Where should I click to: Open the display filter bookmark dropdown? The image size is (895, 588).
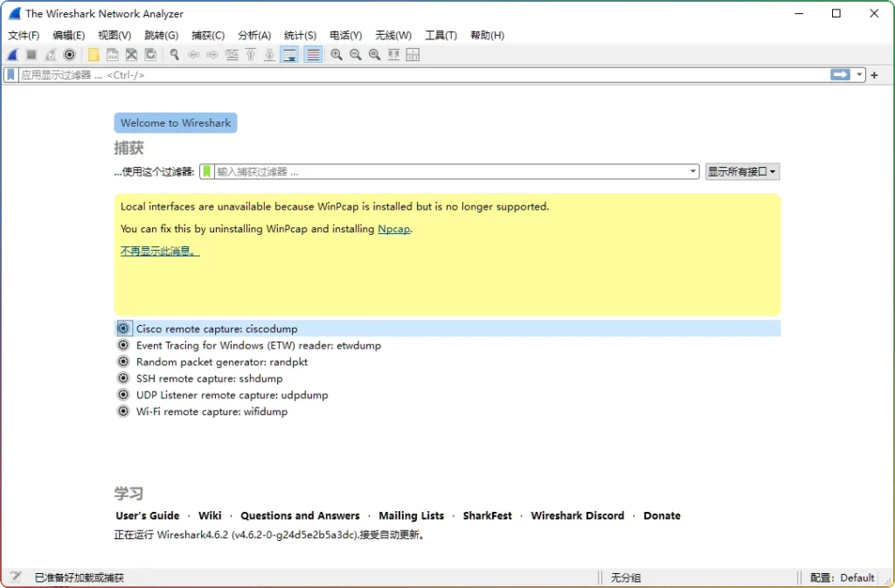9,74
